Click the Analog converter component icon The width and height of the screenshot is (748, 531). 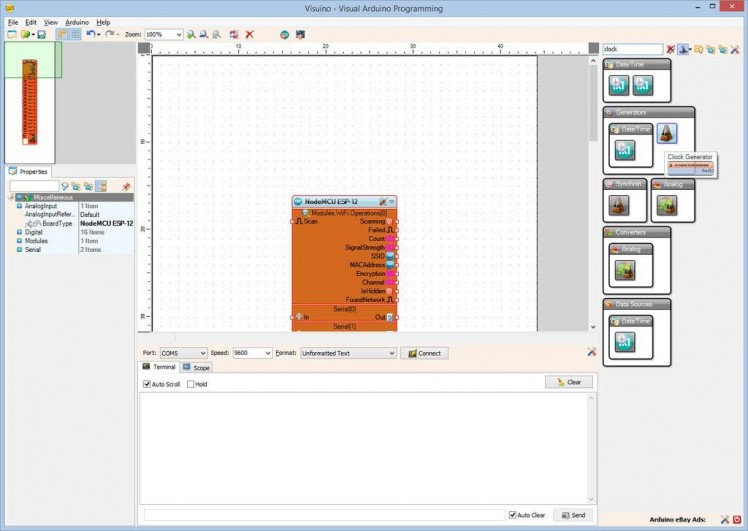click(x=625, y=270)
